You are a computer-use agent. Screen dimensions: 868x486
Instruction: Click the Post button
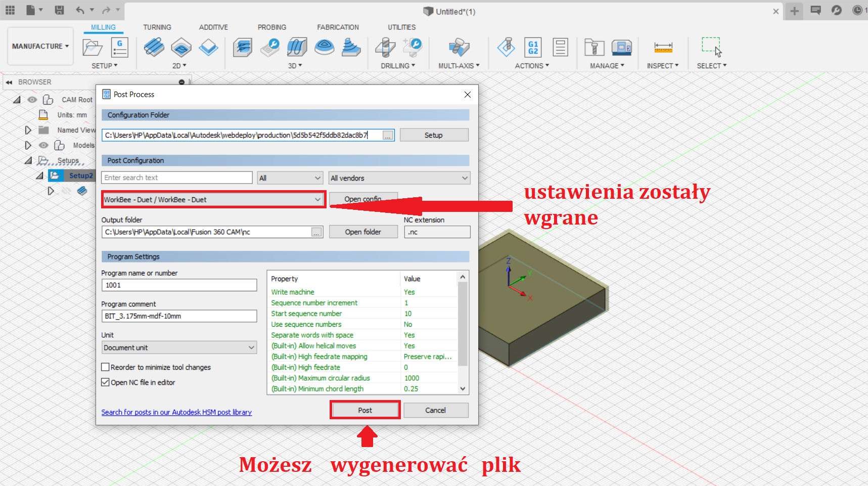point(365,410)
